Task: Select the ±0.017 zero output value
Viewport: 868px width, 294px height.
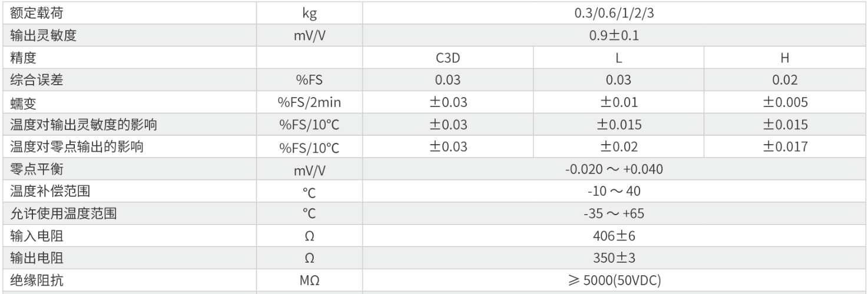Action: coord(785,148)
